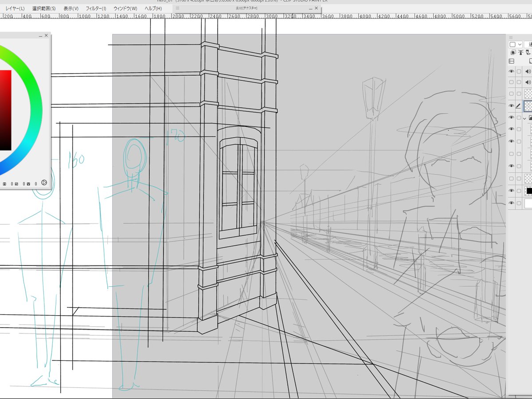Hide the folder layer with eye toggle
This screenshot has width=532, height=399.
(x=511, y=118)
